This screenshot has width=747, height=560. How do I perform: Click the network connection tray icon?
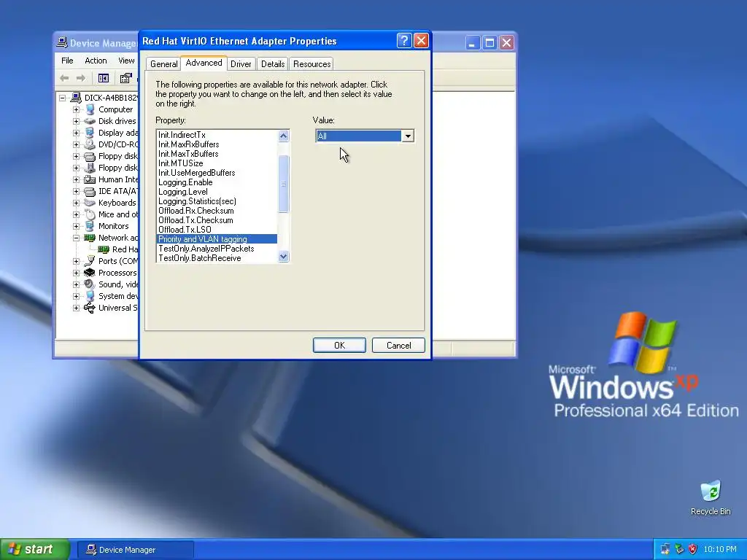click(665, 549)
